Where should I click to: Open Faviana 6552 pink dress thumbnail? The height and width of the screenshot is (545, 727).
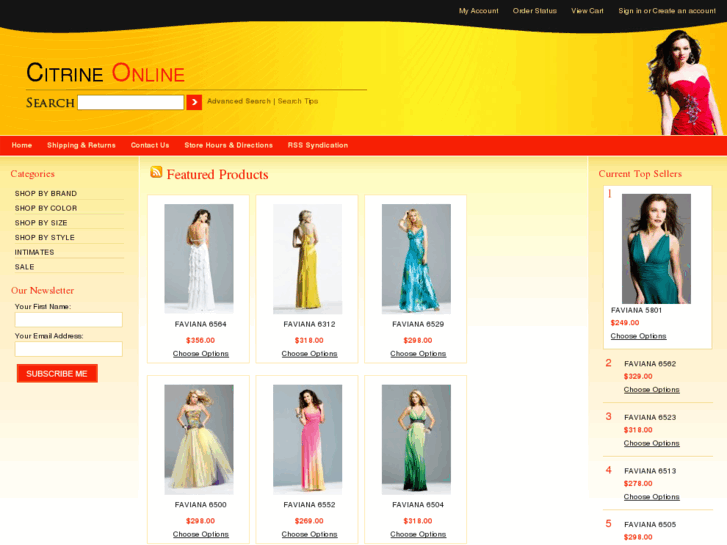pos(307,439)
